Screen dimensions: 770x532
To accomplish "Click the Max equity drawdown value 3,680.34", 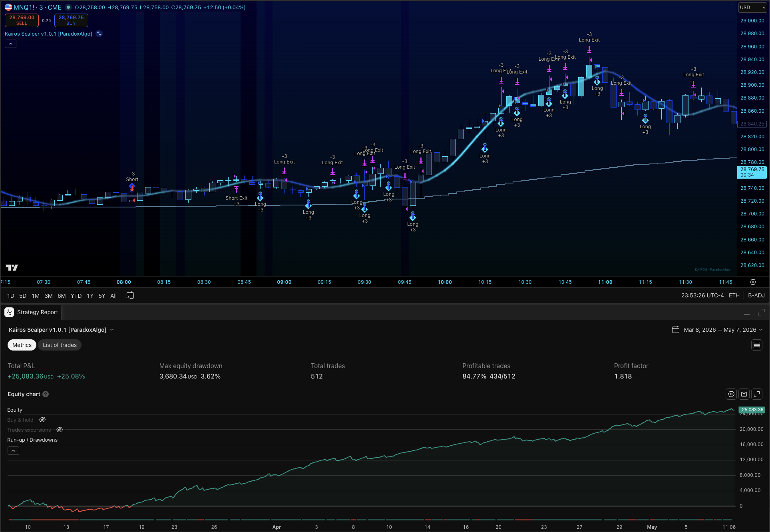I will (x=178, y=376).
